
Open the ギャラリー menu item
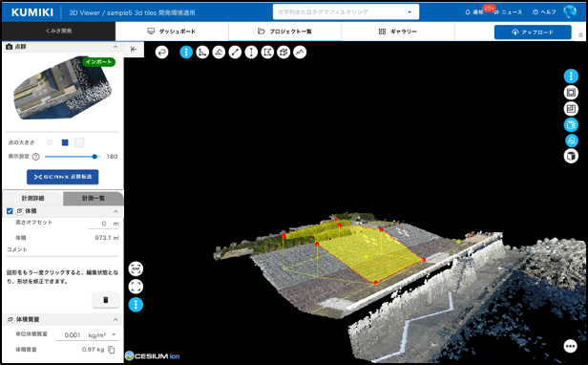[x=398, y=32]
